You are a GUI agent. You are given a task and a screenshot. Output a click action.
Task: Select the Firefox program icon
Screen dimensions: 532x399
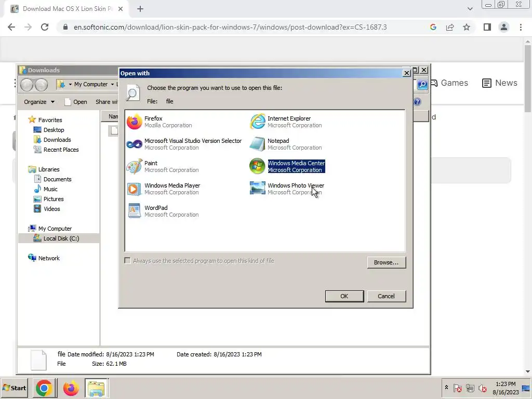[135, 122]
